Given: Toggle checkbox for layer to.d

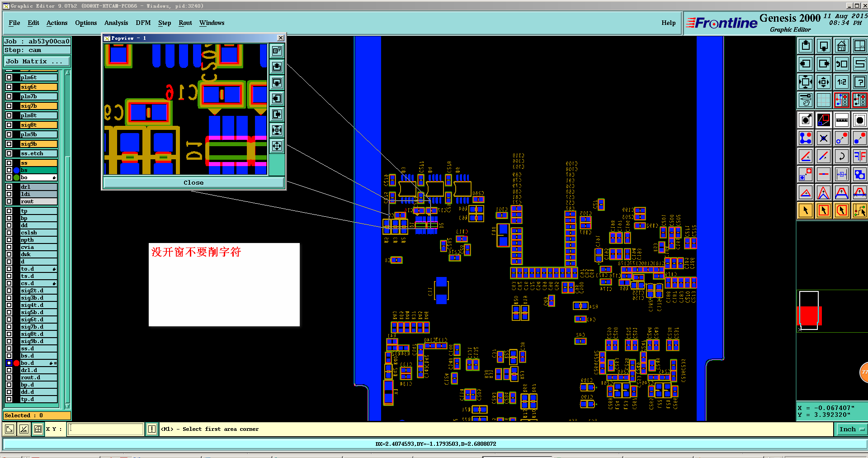Looking at the screenshot, I should [9, 269].
